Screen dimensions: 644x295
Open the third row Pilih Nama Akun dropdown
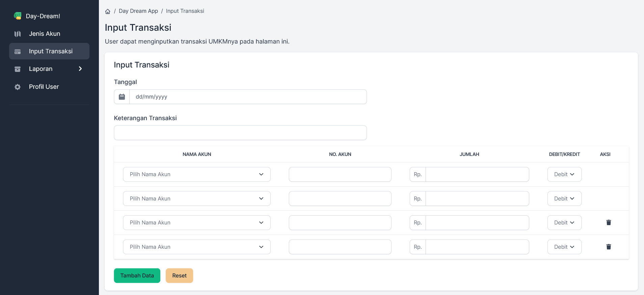(197, 223)
